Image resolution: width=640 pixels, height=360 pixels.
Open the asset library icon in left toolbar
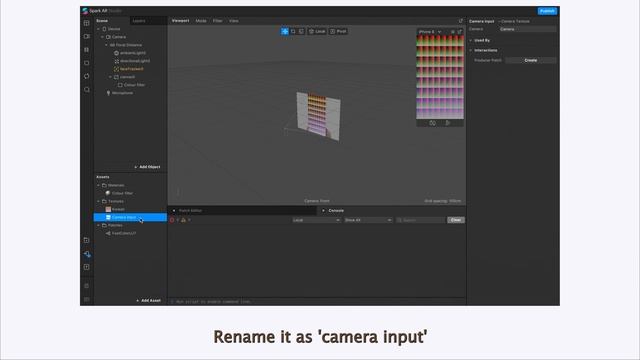pos(87,240)
